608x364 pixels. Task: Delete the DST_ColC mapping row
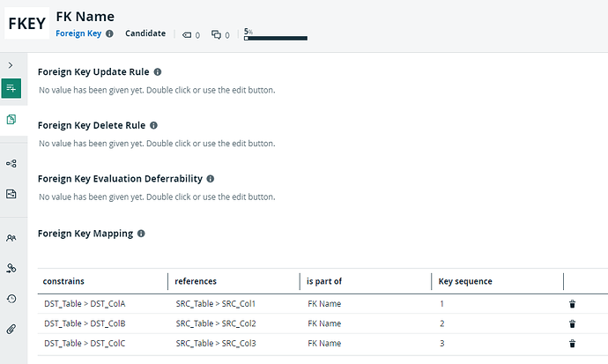[x=572, y=344]
